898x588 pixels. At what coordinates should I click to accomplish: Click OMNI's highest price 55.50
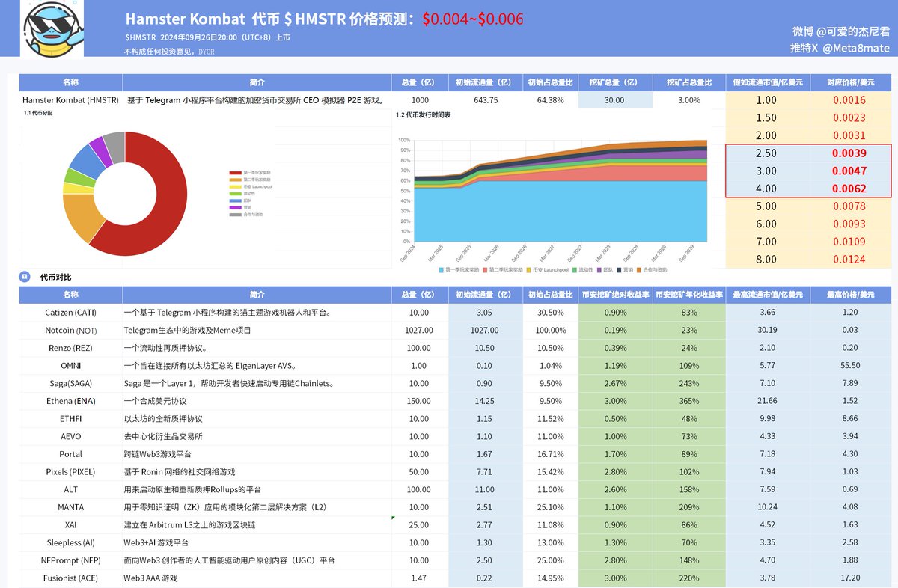(x=850, y=366)
